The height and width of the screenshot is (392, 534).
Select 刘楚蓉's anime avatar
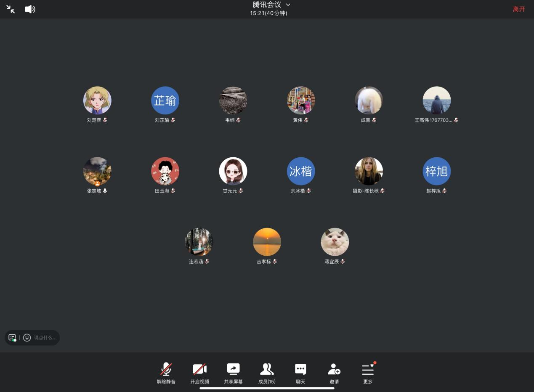97,101
